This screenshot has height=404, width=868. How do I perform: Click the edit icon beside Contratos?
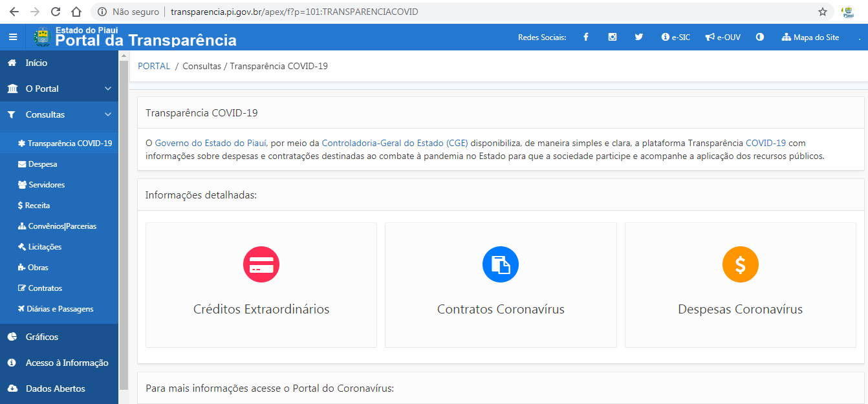click(22, 288)
